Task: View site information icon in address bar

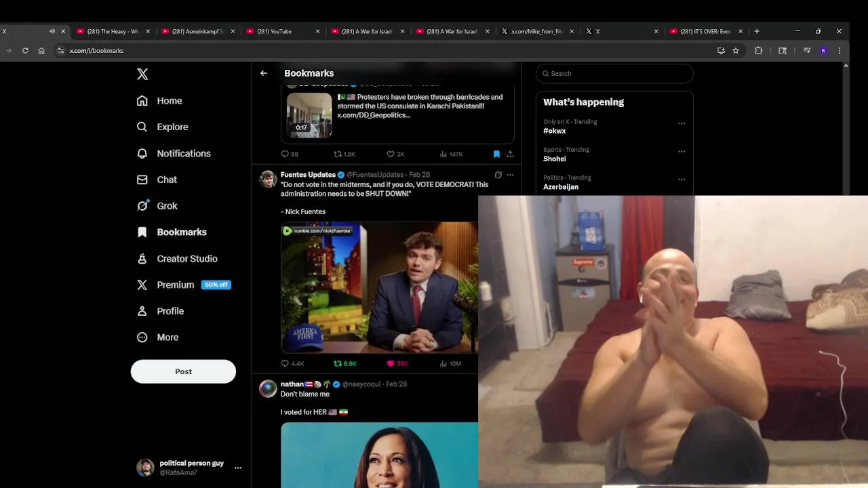Action: 60,50
